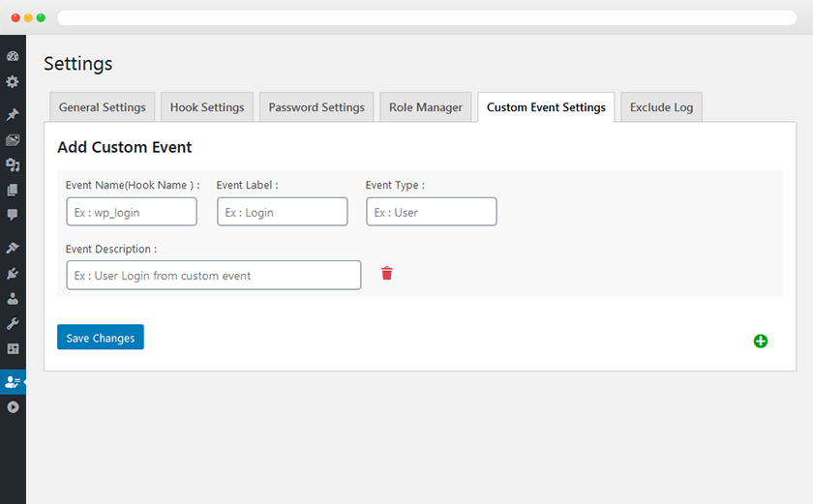813x504 pixels.
Task: Switch to the General Settings tab
Action: click(x=102, y=107)
